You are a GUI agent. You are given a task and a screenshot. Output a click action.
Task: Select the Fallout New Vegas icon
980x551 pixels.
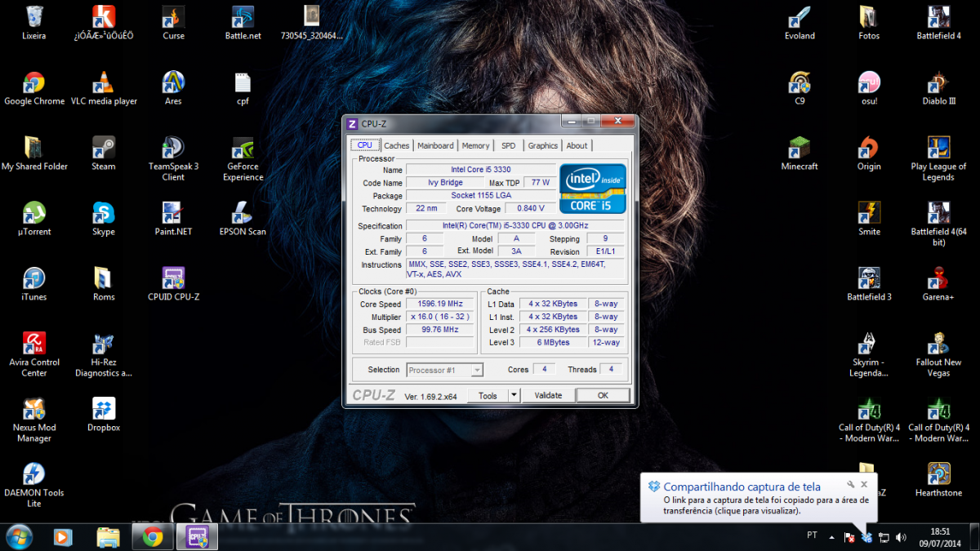tap(938, 354)
